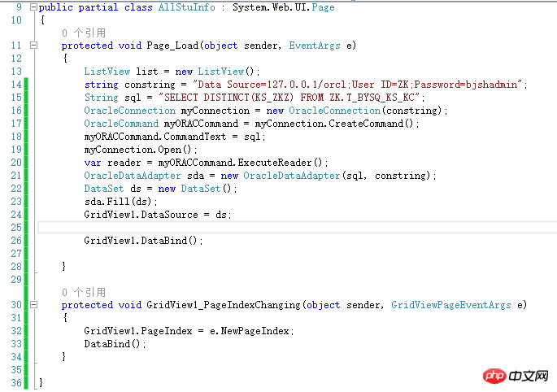Click OracleDataAdapter sda declaration

pos(260,176)
